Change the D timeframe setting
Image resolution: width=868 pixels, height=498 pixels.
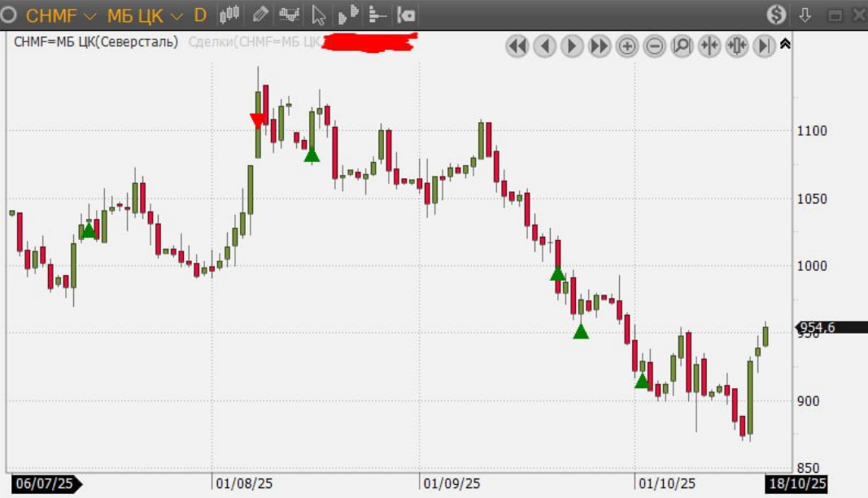(200, 15)
